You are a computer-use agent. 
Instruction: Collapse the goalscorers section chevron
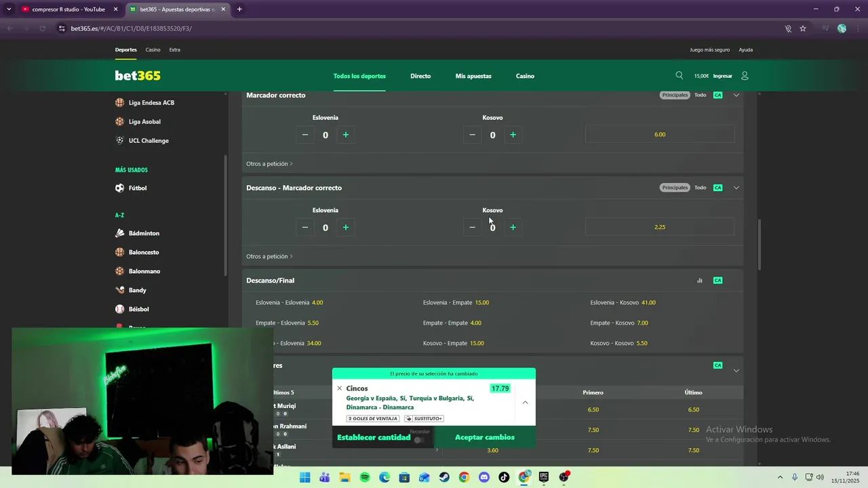coord(736,371)
